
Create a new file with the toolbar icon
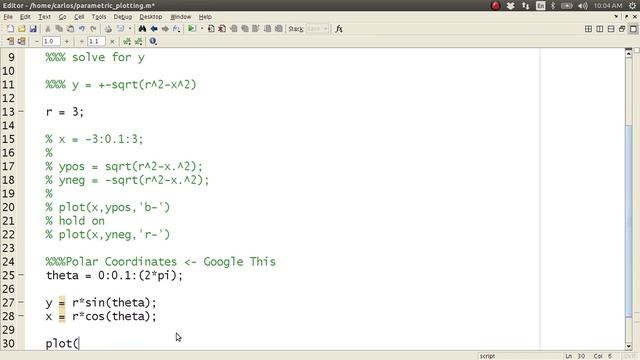pos(10,29)
